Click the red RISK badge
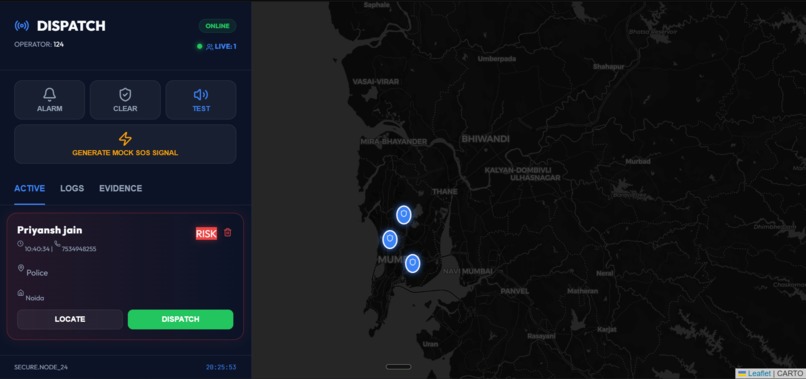 point(206,233)
